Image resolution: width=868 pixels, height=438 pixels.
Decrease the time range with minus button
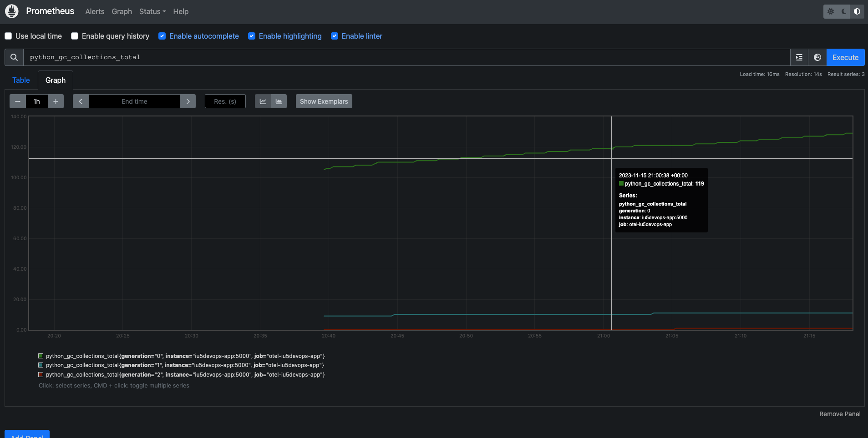pyautogui.click(x=18, y=101)
